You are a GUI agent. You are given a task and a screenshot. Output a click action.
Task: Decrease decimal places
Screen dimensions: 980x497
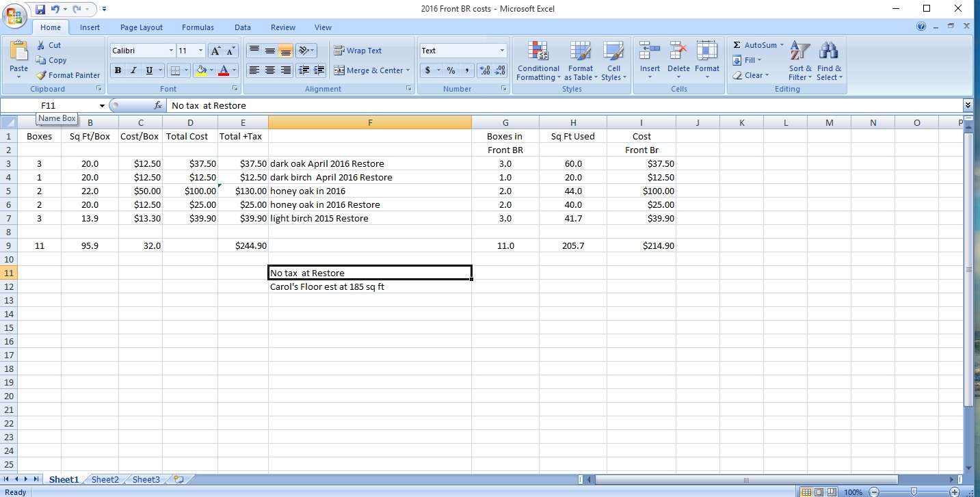click(x=500, y=70)
